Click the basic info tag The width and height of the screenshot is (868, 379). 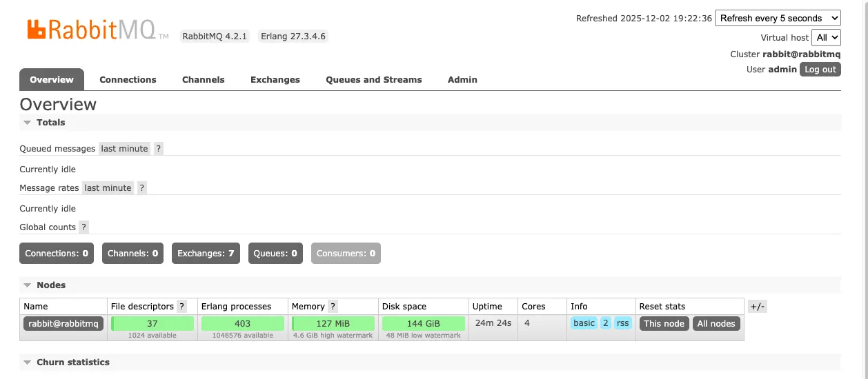584,323
